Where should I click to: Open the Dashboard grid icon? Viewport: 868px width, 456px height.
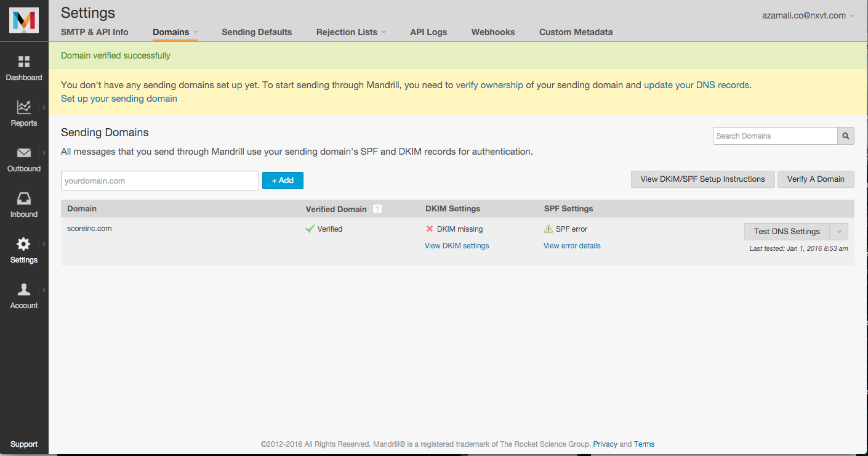(x=24, y=62)
